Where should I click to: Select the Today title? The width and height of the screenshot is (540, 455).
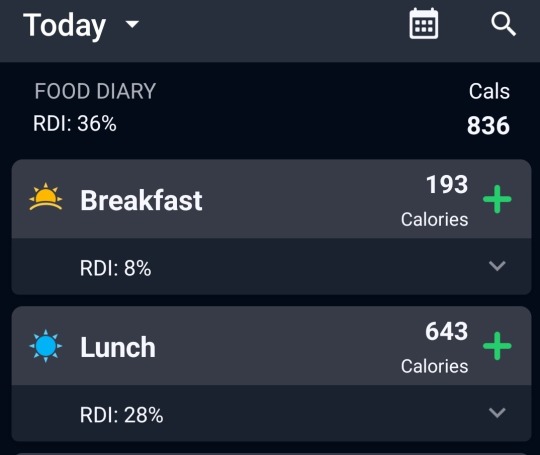[64, 25]
